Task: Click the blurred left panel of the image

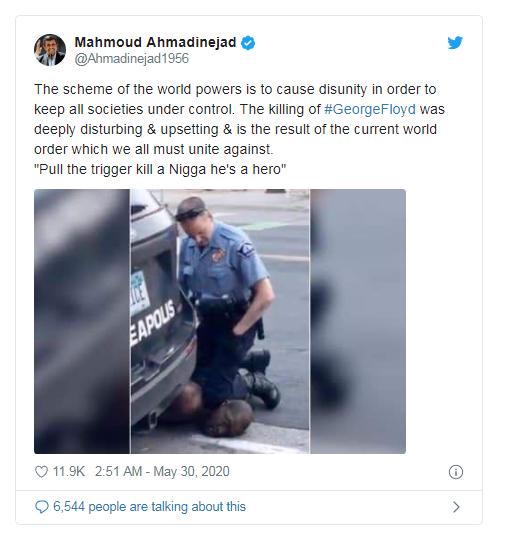Action: tap(82, 321)
